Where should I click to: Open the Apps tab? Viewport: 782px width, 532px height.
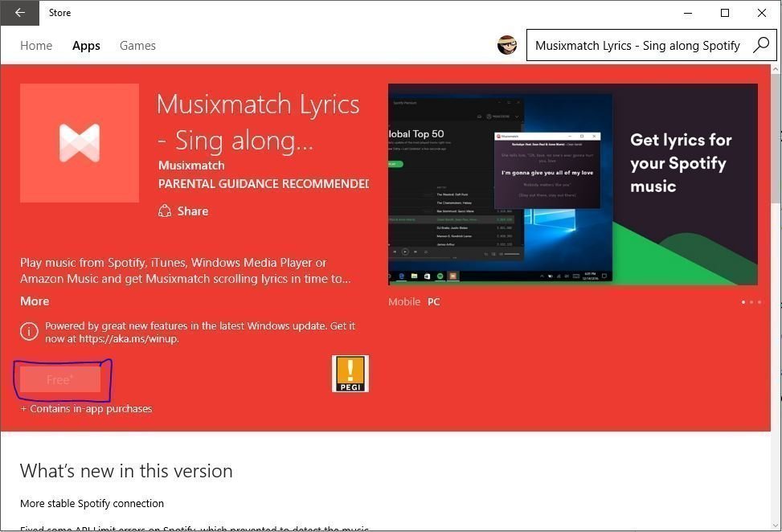86,46
